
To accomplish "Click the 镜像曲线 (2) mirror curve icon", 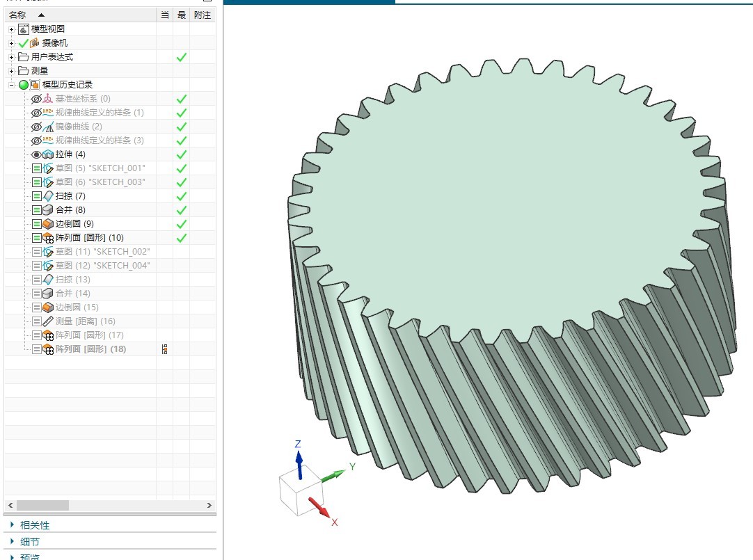I will [x=48, y=127].
